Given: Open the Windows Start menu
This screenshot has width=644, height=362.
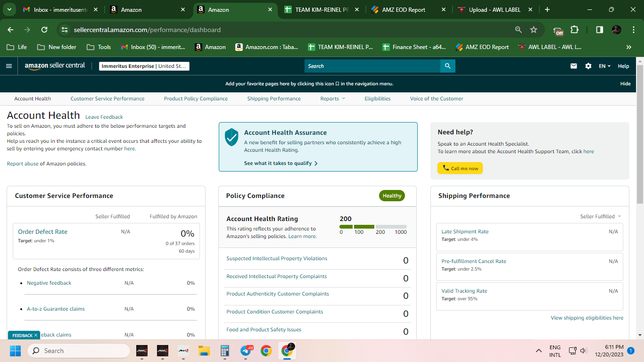Looking at the screenshot, I should [15, 351].
